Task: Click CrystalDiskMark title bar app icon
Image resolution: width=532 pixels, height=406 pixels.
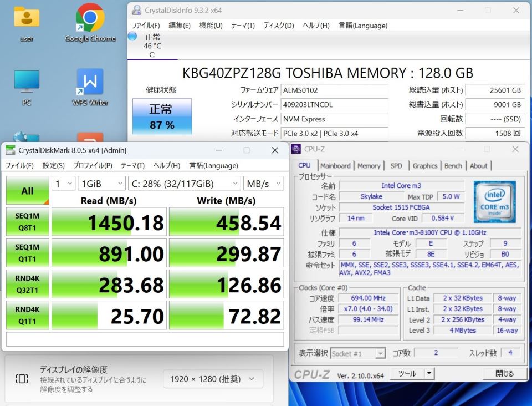Action: pos(11,150)
